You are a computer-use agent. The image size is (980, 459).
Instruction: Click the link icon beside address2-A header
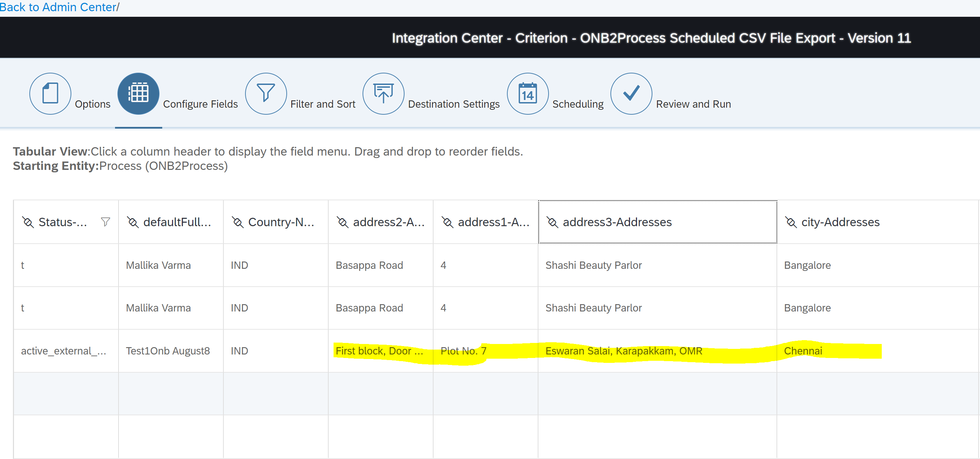343,222
